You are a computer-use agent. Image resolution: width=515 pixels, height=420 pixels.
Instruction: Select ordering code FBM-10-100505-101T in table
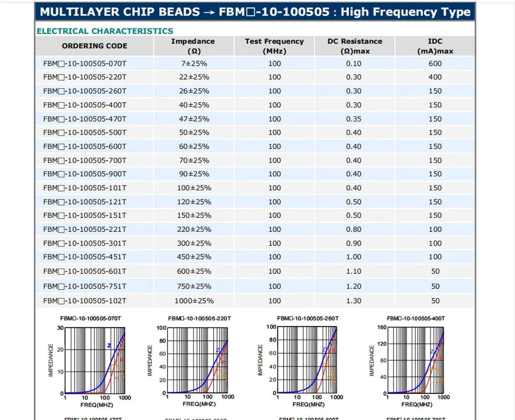[x=85, y=188]
